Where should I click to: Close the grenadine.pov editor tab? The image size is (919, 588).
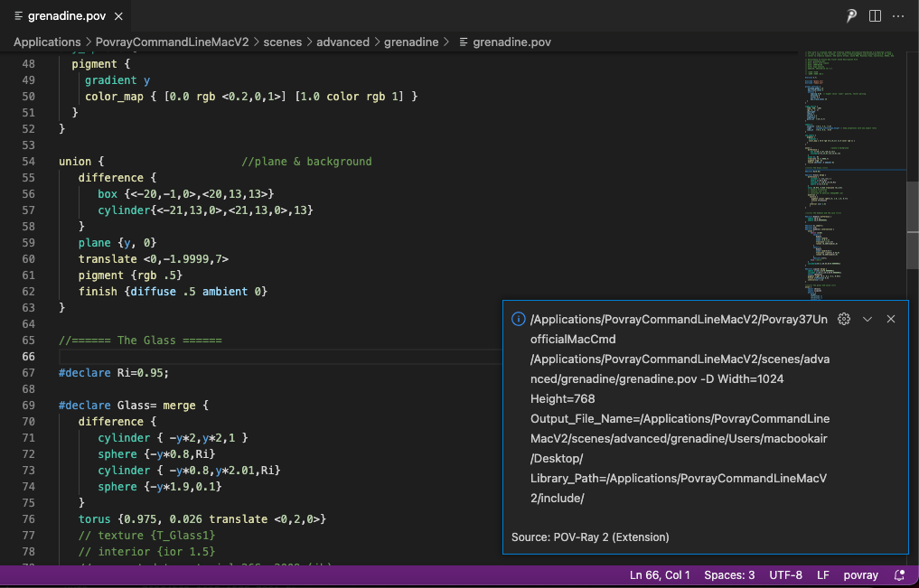click(x=120, y=16)
